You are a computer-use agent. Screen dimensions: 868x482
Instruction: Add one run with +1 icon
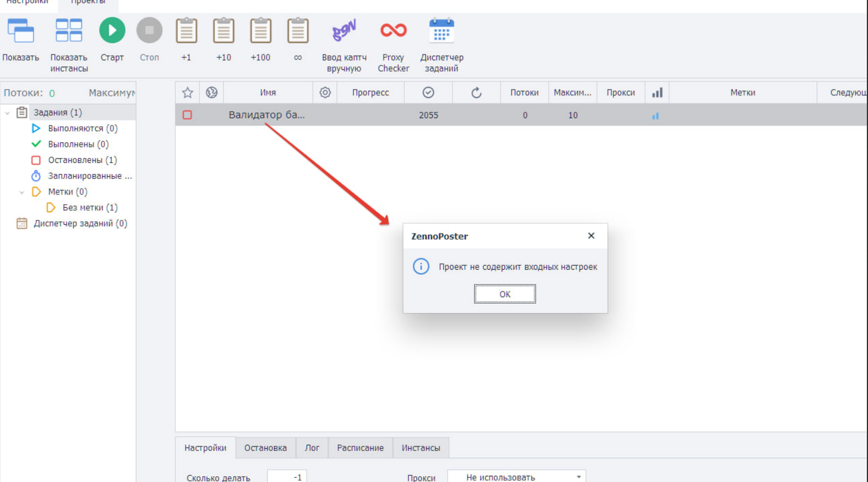(186, 30)
